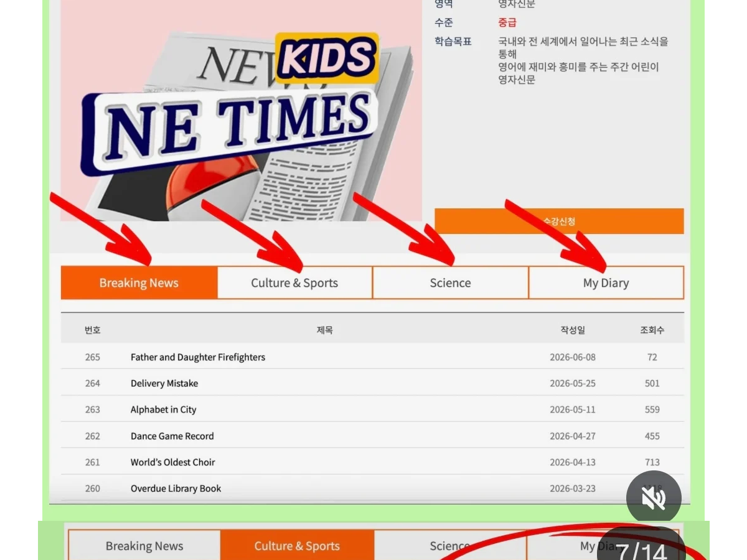Switch to Culture & Sports tab

(294, 283)
